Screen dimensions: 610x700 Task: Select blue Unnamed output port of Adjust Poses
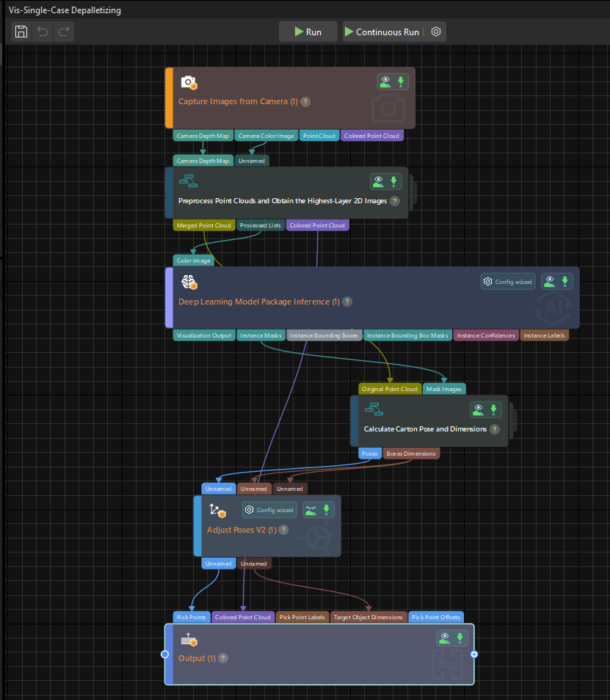pos(219,564)
